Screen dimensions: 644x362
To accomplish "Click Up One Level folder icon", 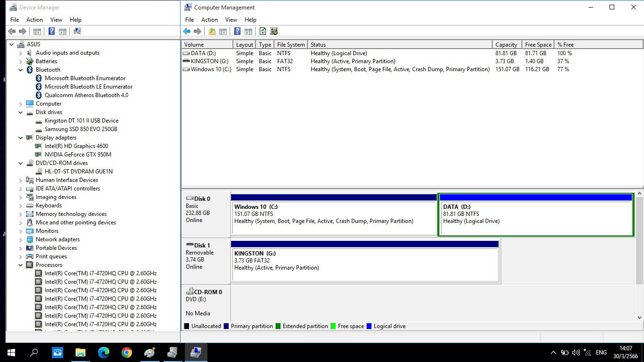I will [212, 31].
